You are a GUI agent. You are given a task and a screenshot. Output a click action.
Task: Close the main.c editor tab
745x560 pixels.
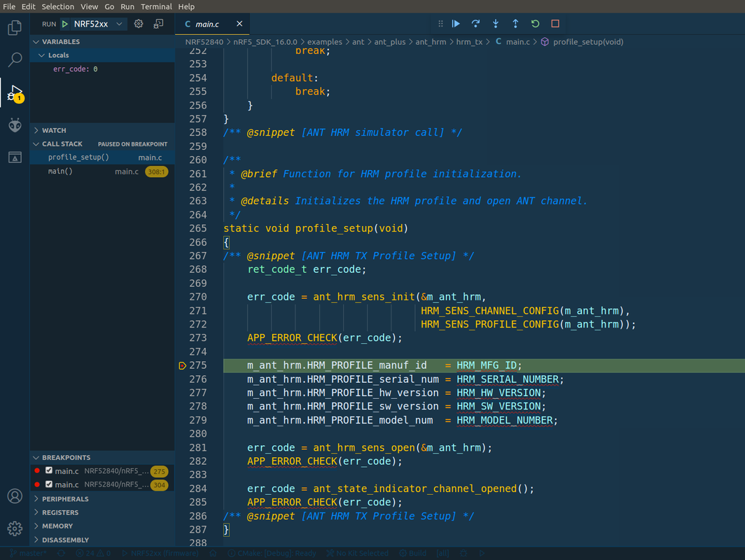pyautogui.click(x=239, y=24)
